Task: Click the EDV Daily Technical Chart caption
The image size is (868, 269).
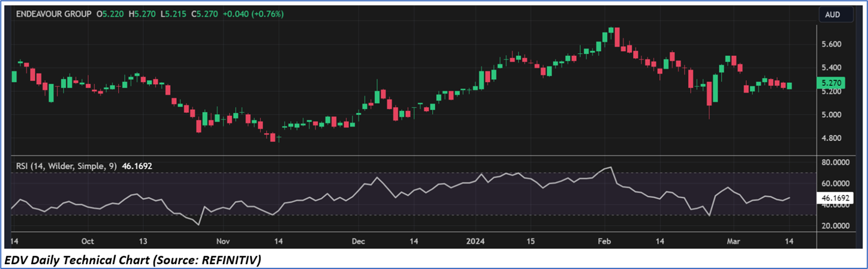Action: click(131, 260)
